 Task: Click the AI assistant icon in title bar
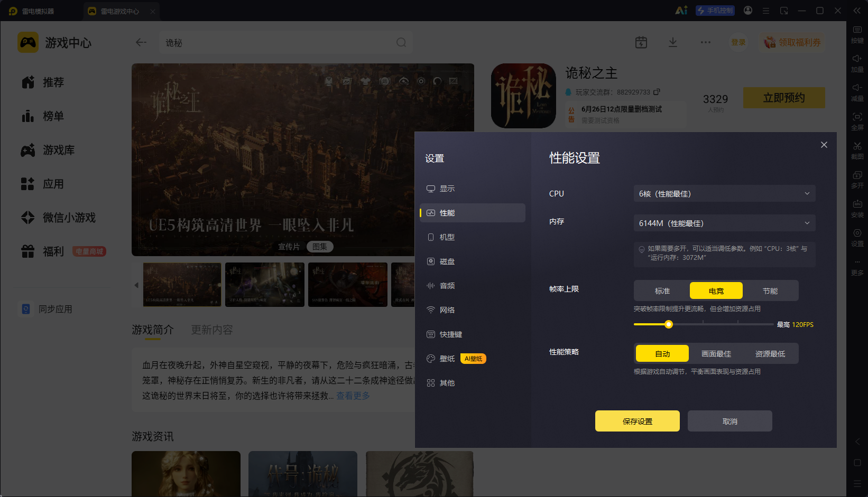click(x=681, y=11)
